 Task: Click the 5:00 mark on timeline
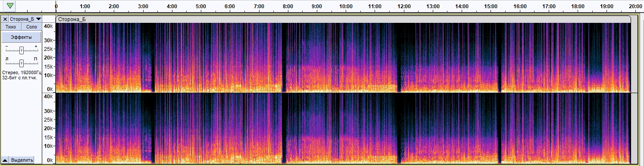click(201, 6)
